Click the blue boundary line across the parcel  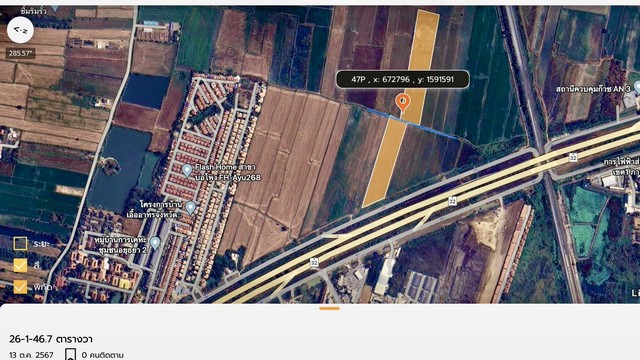[x=412, y=124]
